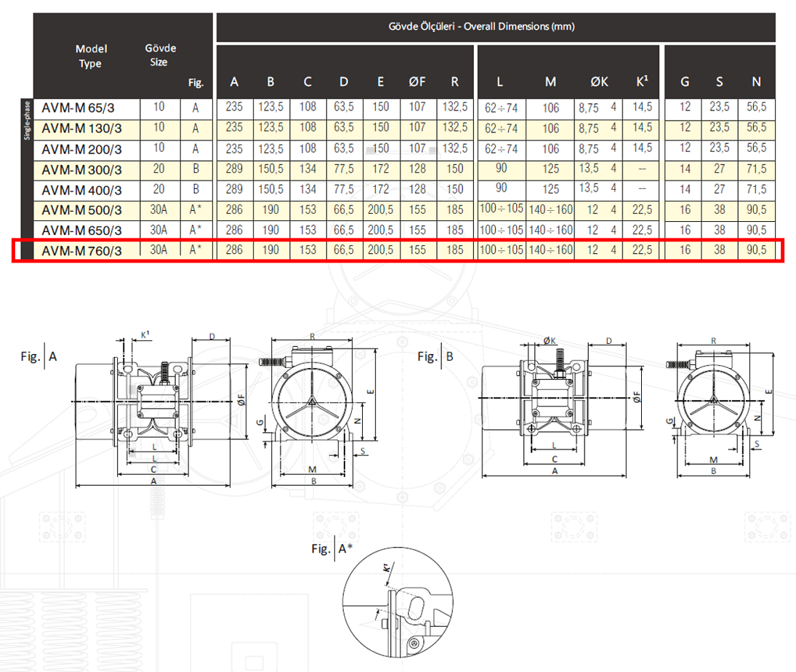
Task: Select the N column header
Action: pyautogui.click(x=756, y=81)
